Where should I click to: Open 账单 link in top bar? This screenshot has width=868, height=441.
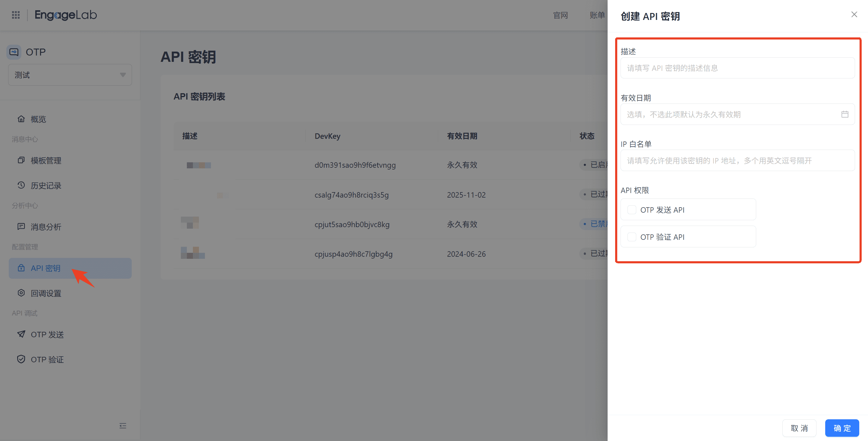[597, 15]
